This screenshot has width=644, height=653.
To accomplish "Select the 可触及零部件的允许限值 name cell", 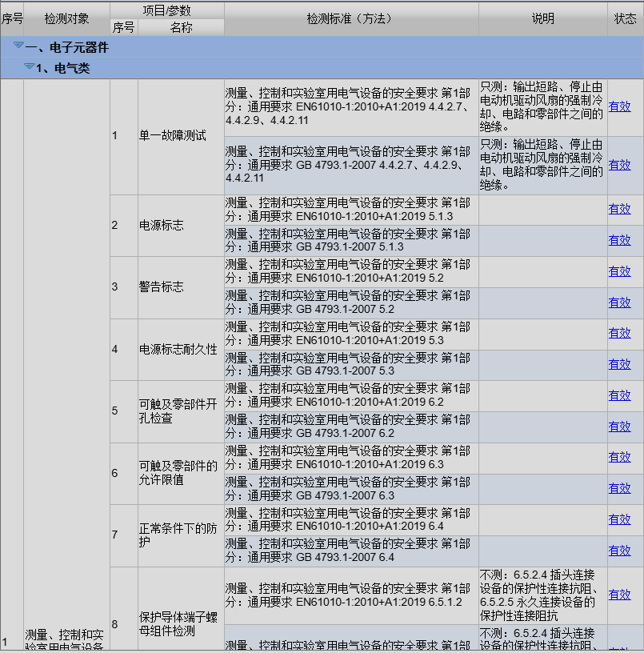I will 178,473.
